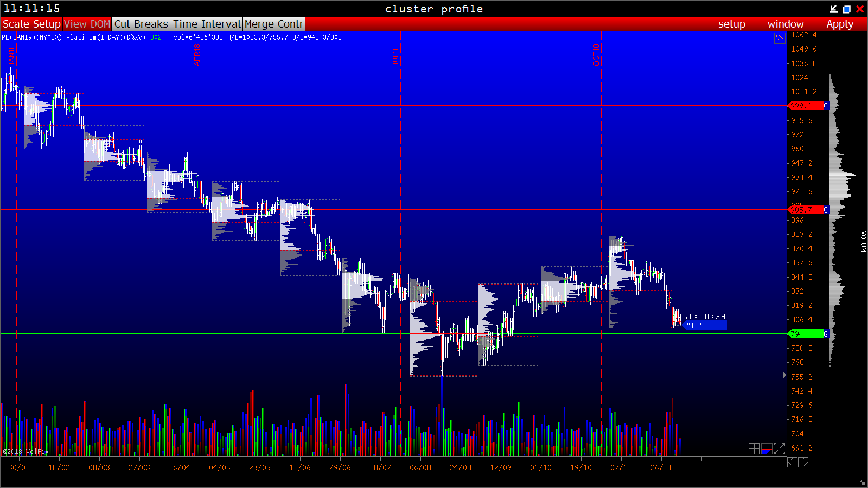Click the JAN18 contract marker label
This screenshot has width=868, height=488.
click(12, 55)
